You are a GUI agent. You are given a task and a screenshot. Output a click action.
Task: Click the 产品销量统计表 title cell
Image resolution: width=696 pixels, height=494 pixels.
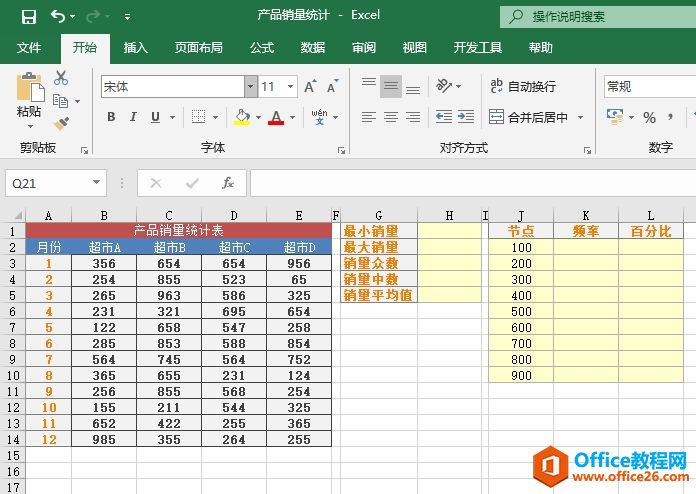(178, 231)
